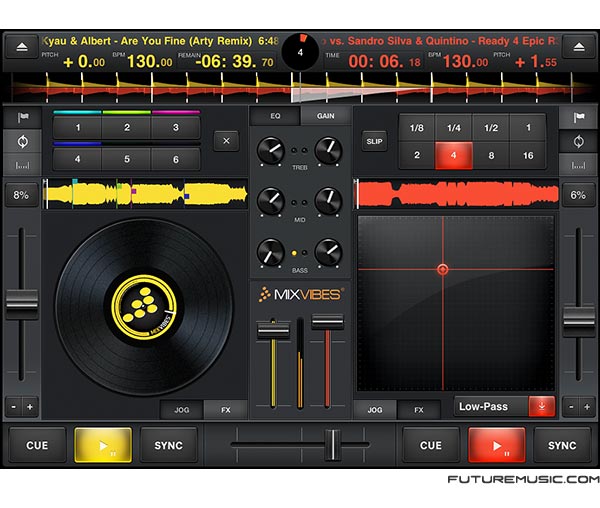Set loop length to 1/2 beat
The width and height of the screenshot is (600, 508).
(491, 128)
